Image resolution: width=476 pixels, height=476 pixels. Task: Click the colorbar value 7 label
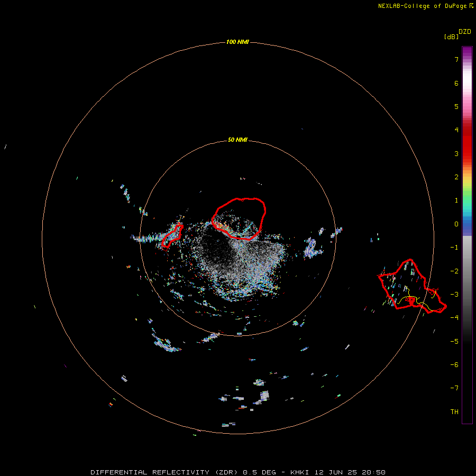click(456, 59)
